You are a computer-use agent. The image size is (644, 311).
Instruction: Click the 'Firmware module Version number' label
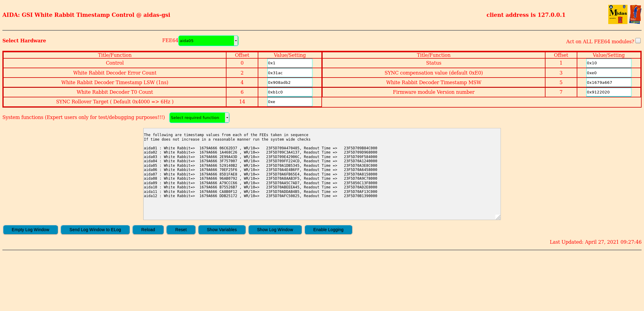click(434, 92)
